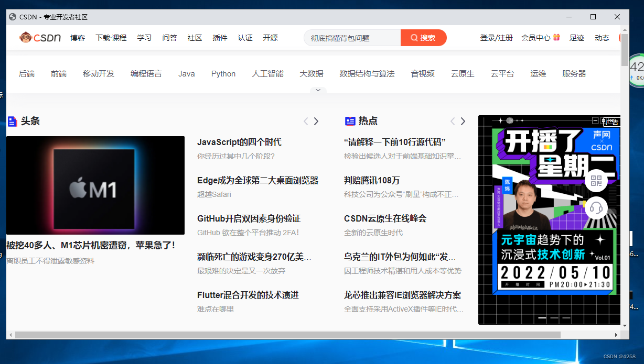
Task: Select the 音视频 category tab
Action: 423,74
